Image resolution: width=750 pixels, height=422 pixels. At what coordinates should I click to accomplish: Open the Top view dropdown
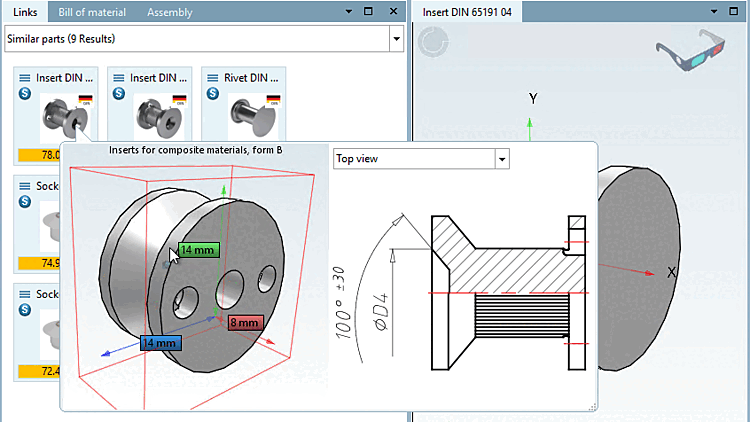tap(502, 159)
